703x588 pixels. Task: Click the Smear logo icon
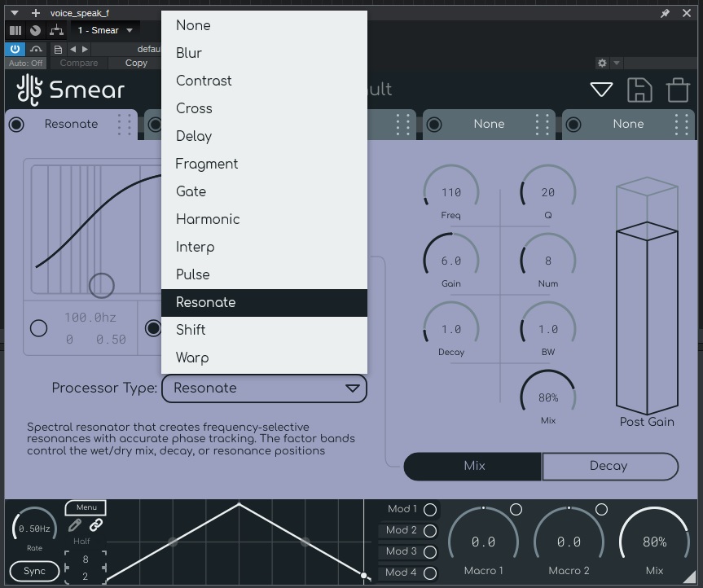[29, 90]
